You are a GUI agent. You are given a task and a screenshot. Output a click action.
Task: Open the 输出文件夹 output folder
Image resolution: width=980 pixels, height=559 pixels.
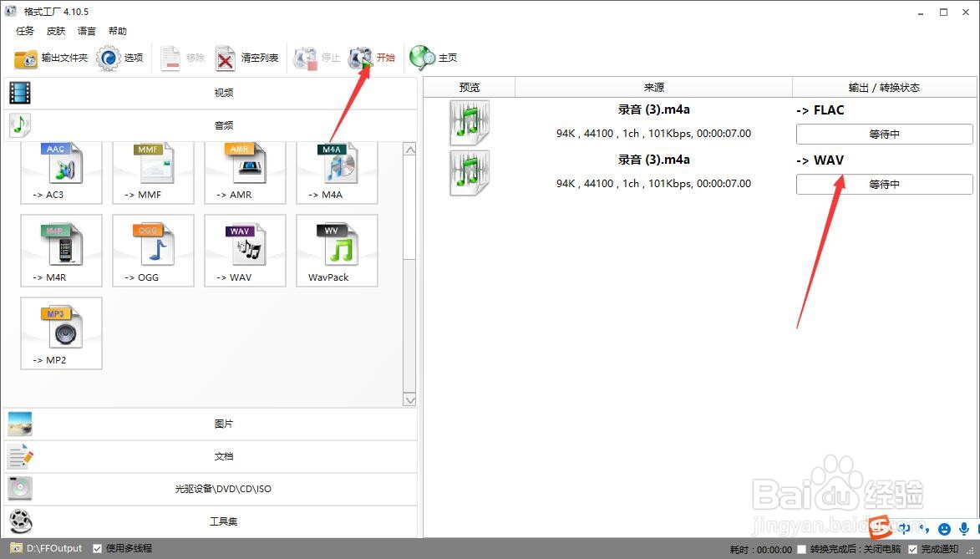51,58
